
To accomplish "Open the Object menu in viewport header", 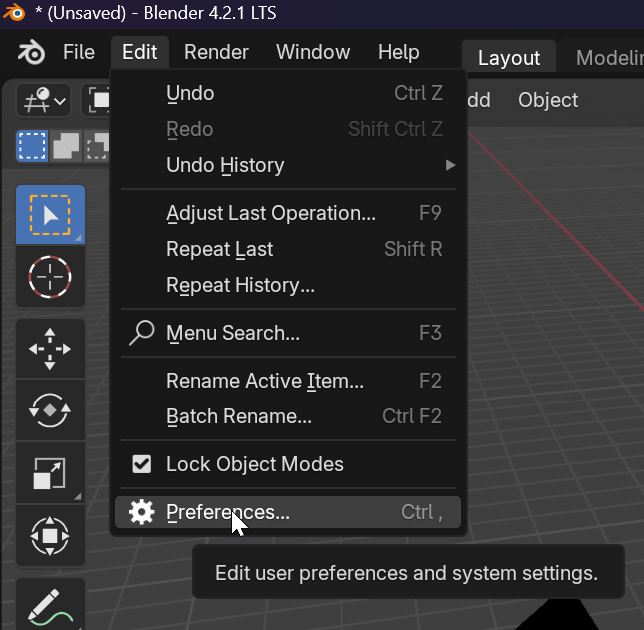I will point(548,100).
